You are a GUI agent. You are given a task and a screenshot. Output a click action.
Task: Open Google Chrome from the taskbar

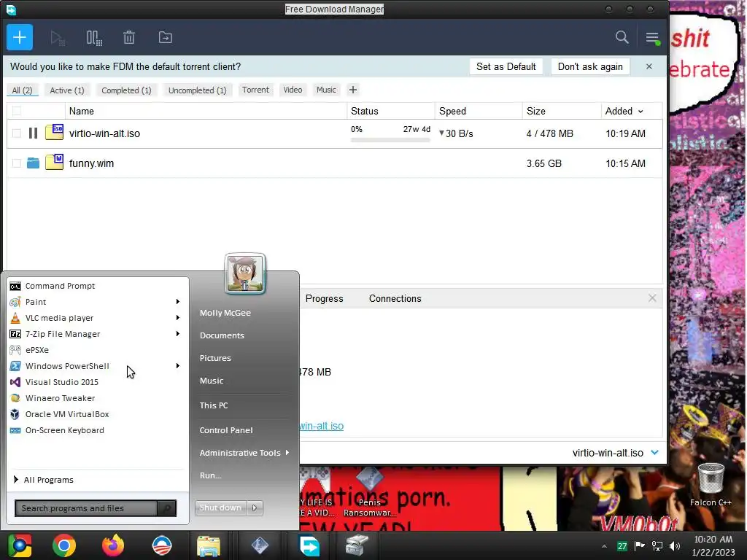pyautogui.click(x=64, y=545)
